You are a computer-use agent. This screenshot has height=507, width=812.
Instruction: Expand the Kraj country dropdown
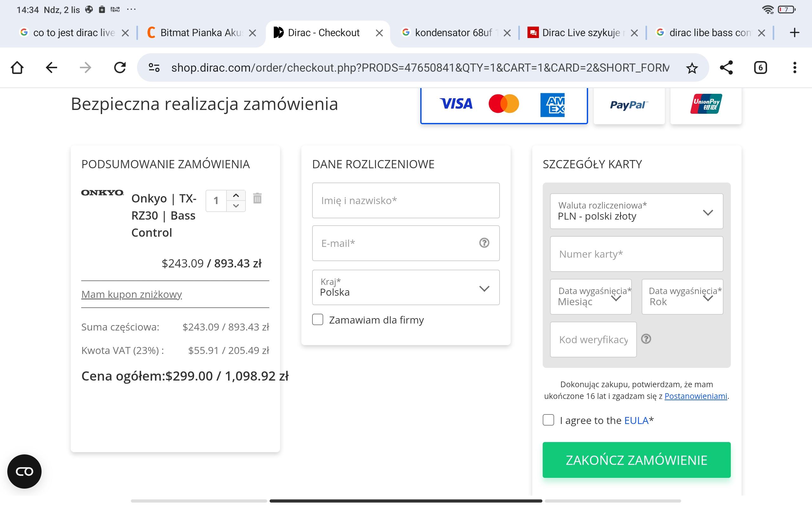point(406,288)
